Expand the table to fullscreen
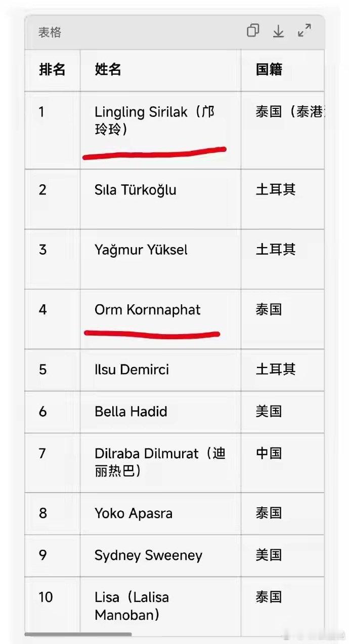 click(304, 31)
